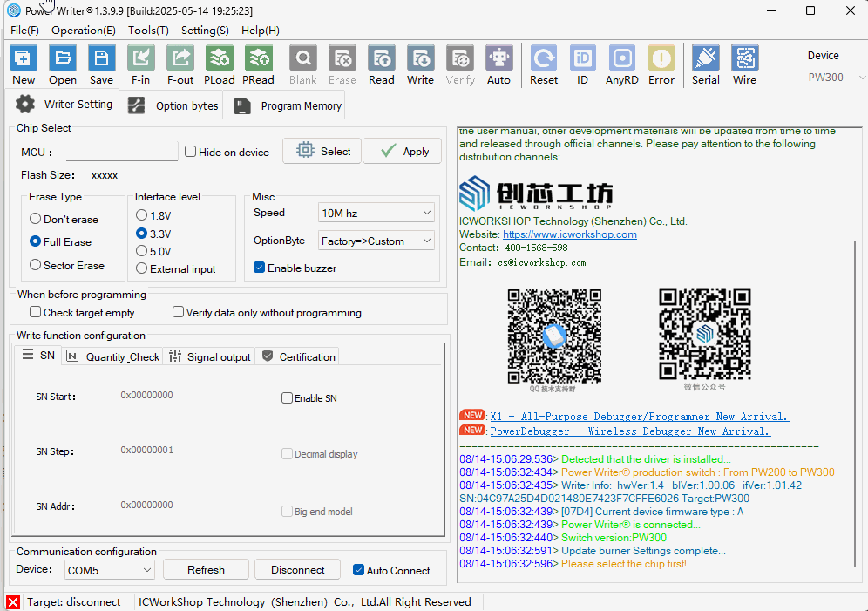Click the Refresh button
868x611 pixels.
click(206, 569)
